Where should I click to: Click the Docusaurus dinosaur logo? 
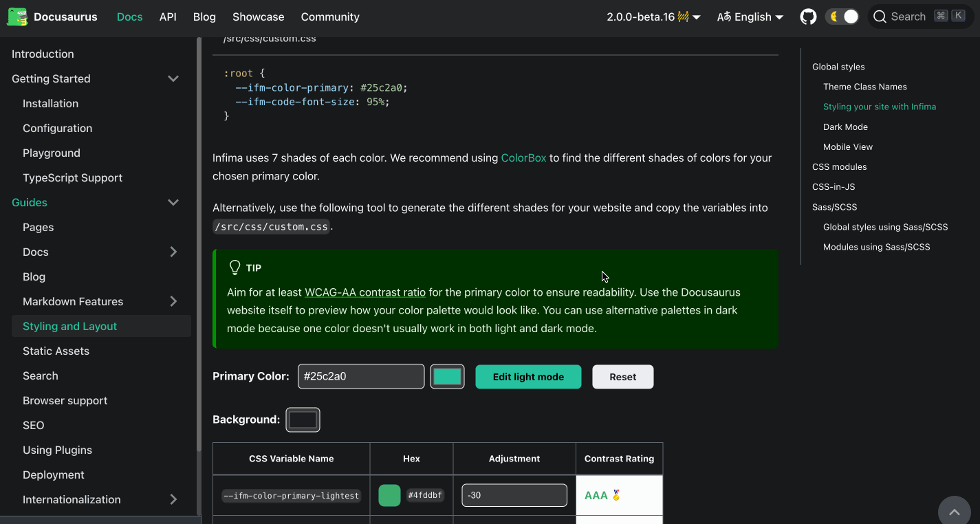pyautogui.click(x=17, y=17)
